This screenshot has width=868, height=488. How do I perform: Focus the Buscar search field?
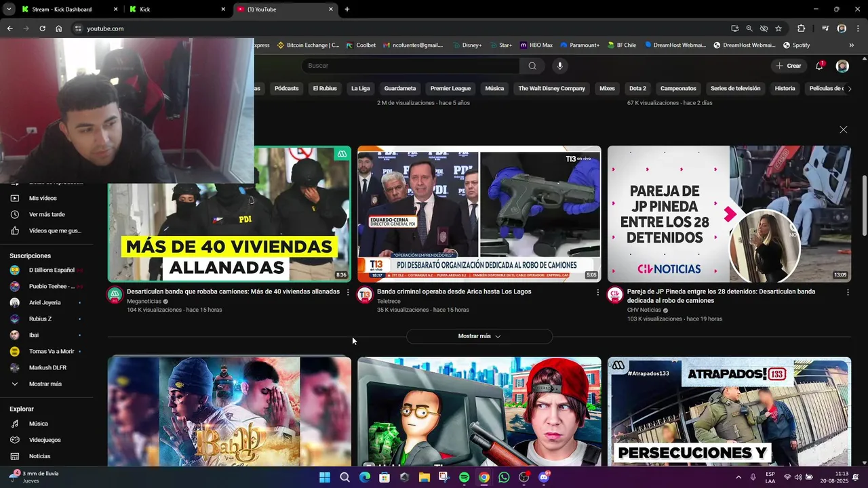tap(410, 66)
